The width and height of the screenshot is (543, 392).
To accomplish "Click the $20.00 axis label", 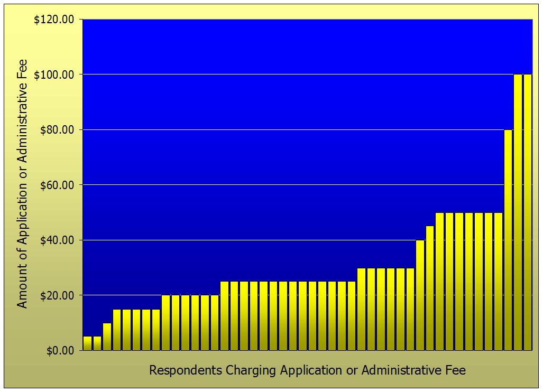I will (x=57, y=295).
